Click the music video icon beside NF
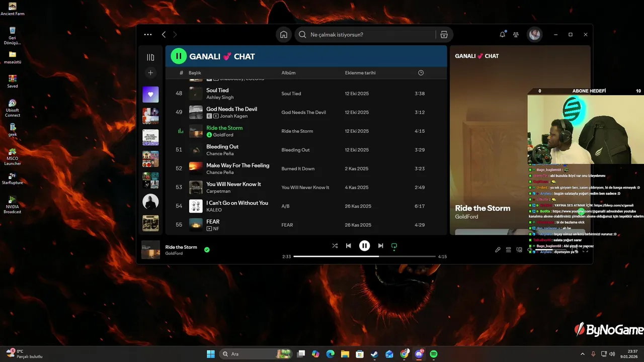644x362 pixels. pyautogui.click(x=209, y=229)
